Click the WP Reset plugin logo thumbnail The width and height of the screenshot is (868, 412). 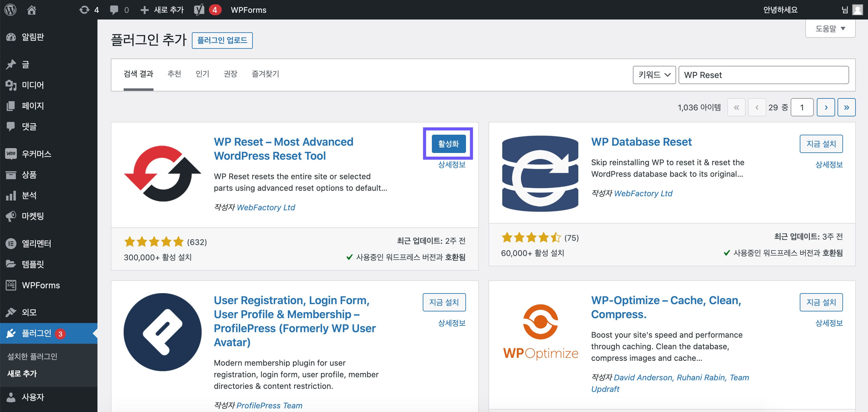(x=163, y=174)
